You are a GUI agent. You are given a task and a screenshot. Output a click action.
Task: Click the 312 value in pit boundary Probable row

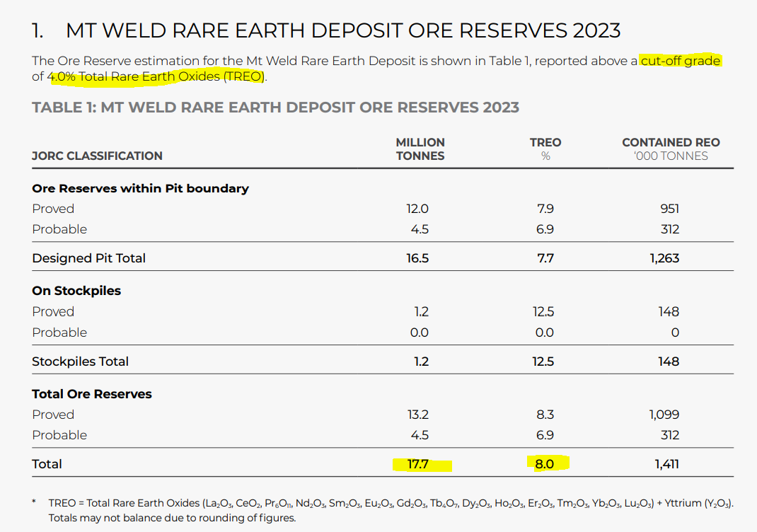pos(670,229)
